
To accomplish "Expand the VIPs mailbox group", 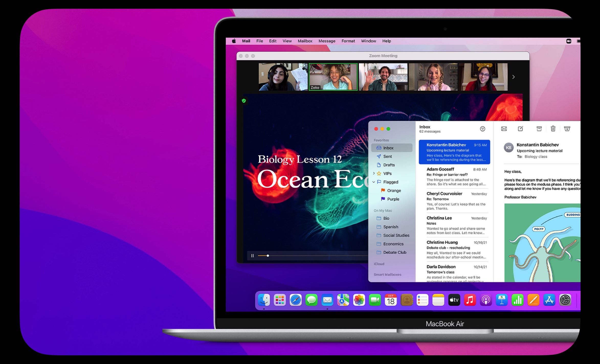I will pos(374,173).
